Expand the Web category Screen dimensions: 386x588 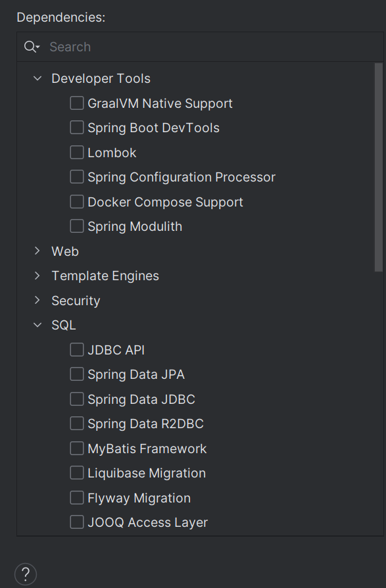37,251
